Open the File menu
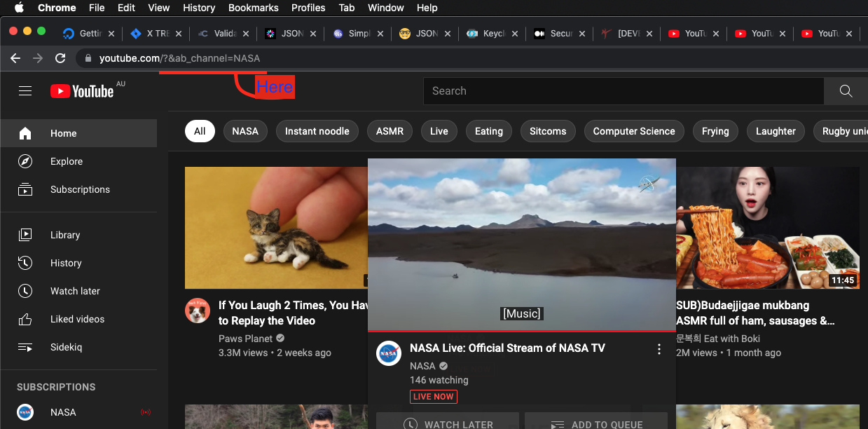Screen dimensions: 868x429 (97, 8)
